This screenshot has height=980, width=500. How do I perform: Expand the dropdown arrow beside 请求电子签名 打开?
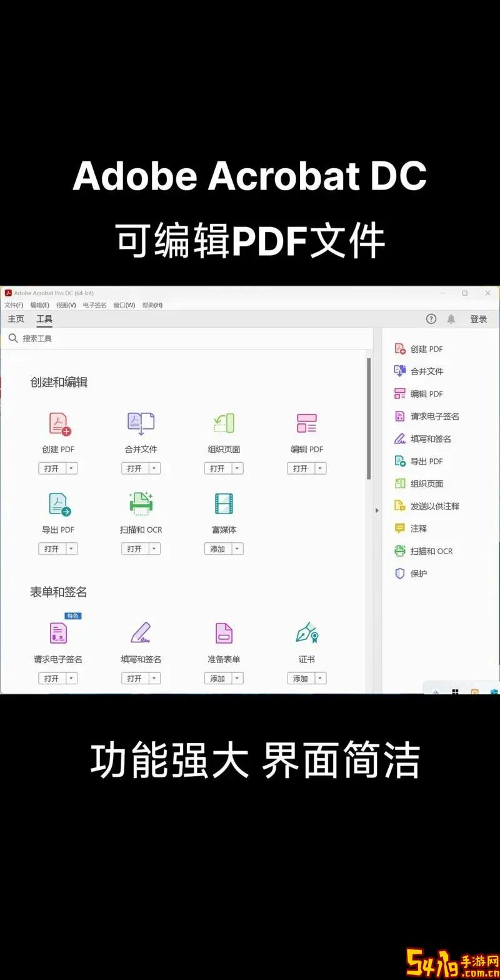[x=71, y=679]
